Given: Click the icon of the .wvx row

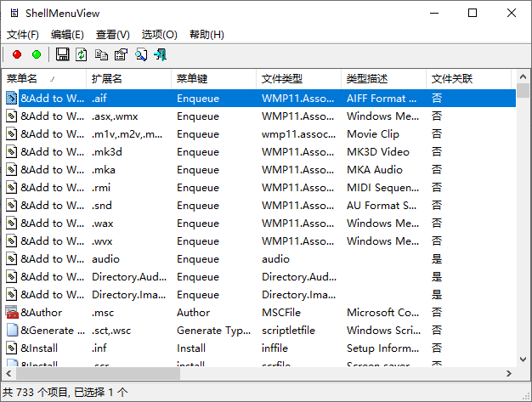Looking at the screenshot, I should pyautogui.click(x=12, y=241).
